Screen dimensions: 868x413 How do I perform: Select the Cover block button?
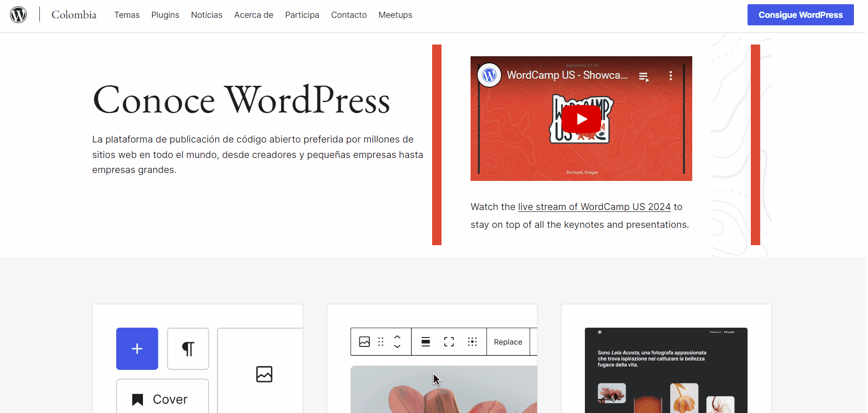pos(162,399)
